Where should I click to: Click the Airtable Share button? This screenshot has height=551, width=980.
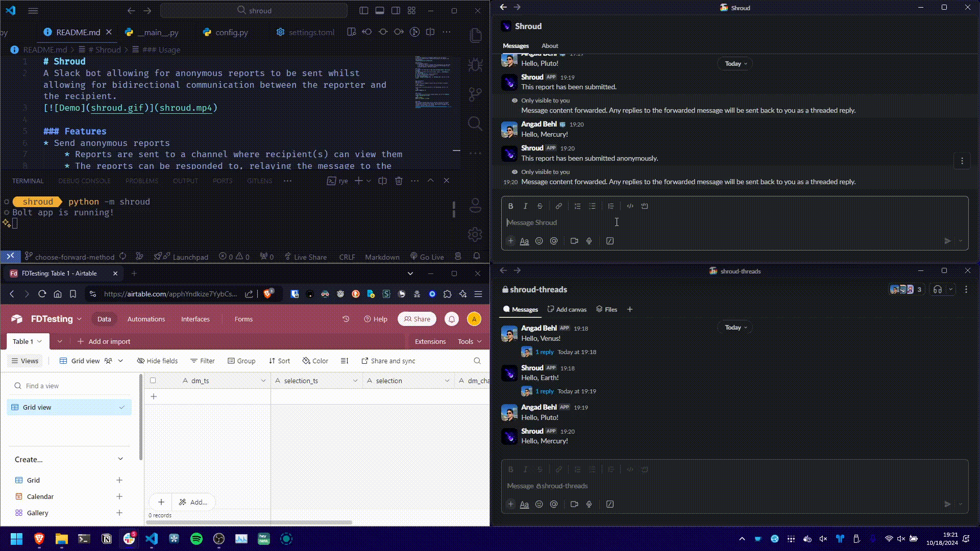coord(417,319)
